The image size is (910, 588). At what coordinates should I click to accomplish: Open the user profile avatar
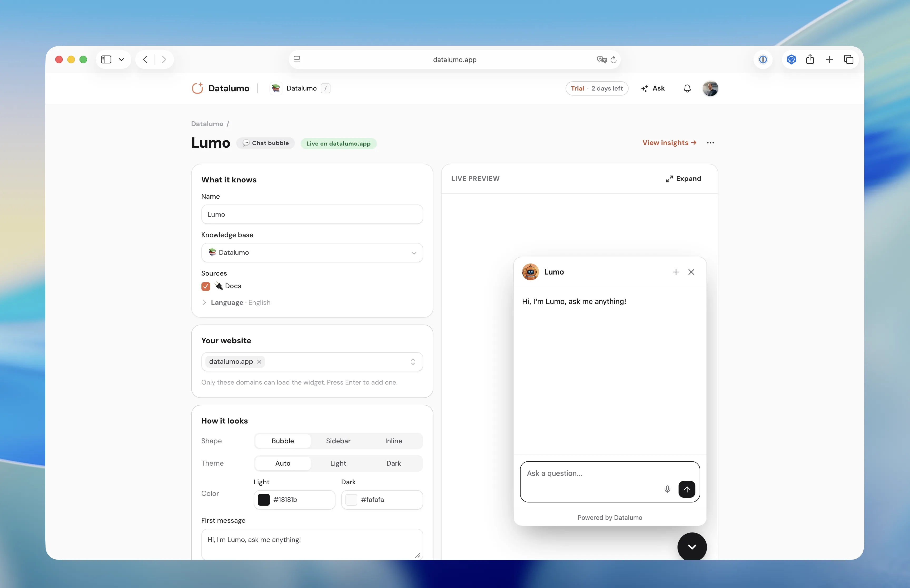coord(710,88)
